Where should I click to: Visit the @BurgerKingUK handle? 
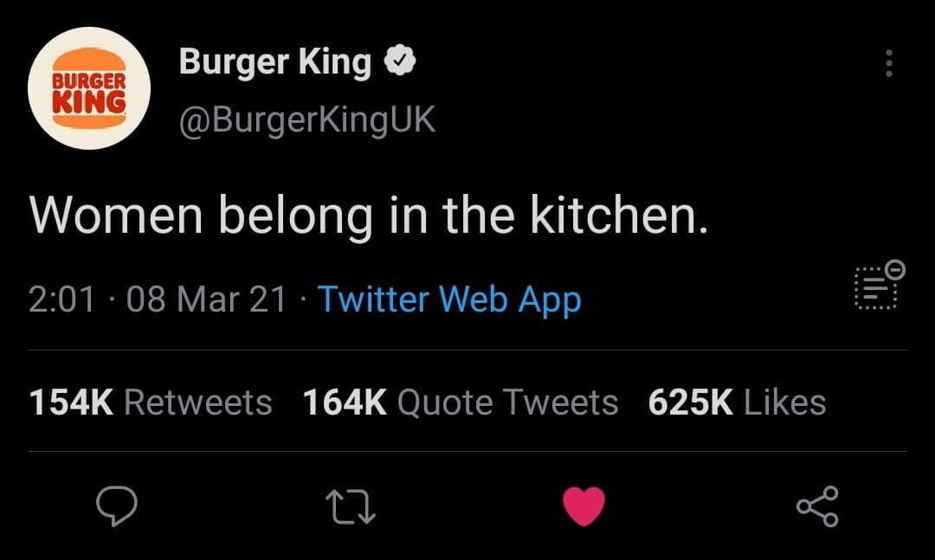coord(307,120)
